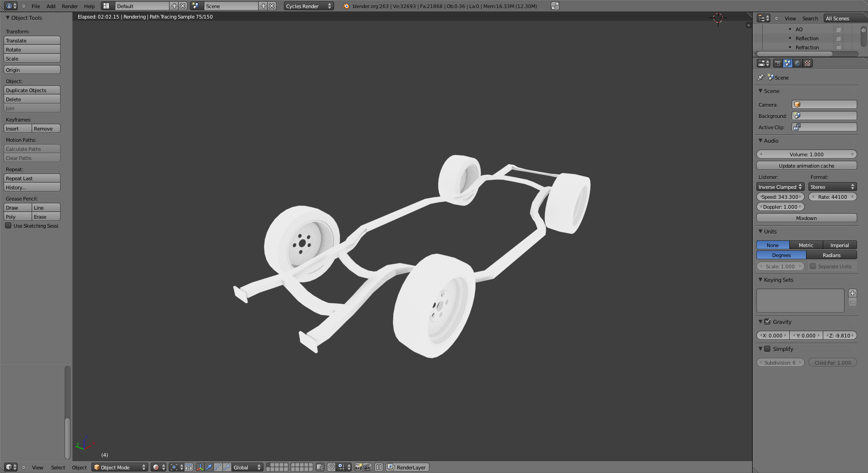Image resolution: width=868 pixels, height=473 pixels.
Task: Open Render properties camera tab
Action: click(778, 63)
